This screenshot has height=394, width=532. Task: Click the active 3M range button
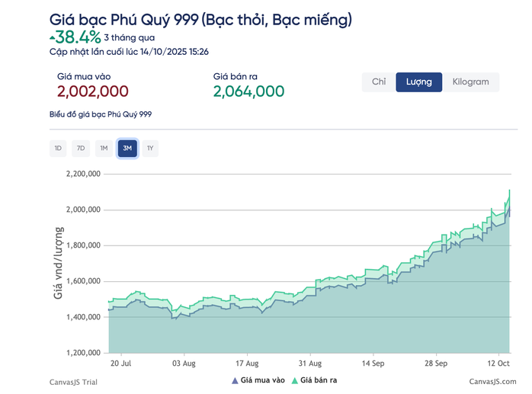(x=127, y=149)
